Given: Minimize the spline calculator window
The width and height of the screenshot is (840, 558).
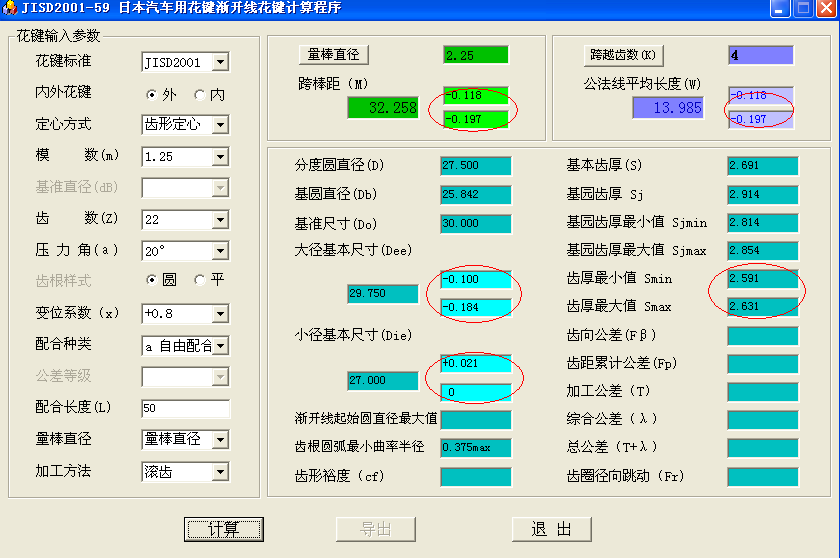Looking at the screenshot, I should point(780,8).
